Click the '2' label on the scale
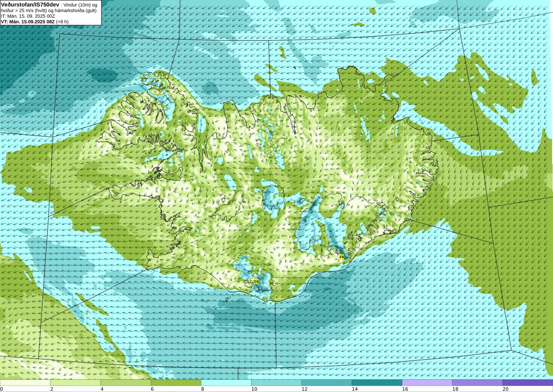The image size is (553, 392). 52,389
